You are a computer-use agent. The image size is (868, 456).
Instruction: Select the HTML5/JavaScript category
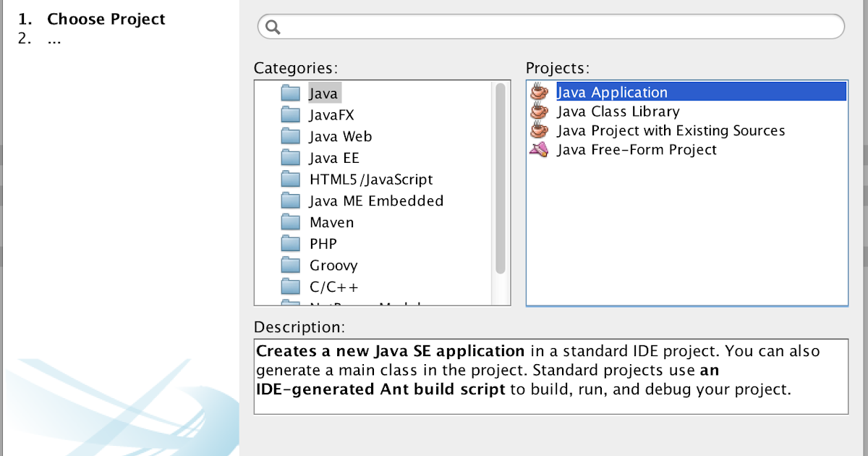[370, 179]
